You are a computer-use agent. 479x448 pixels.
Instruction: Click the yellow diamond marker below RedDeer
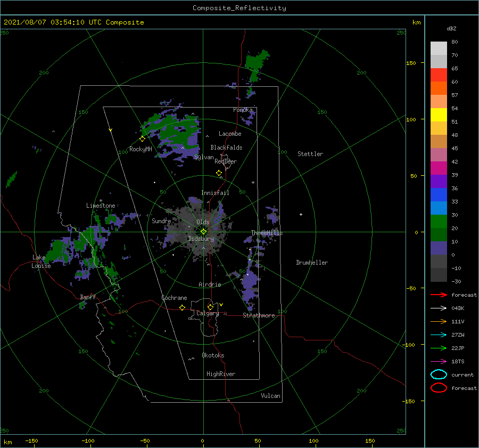[x=219, y=173]
